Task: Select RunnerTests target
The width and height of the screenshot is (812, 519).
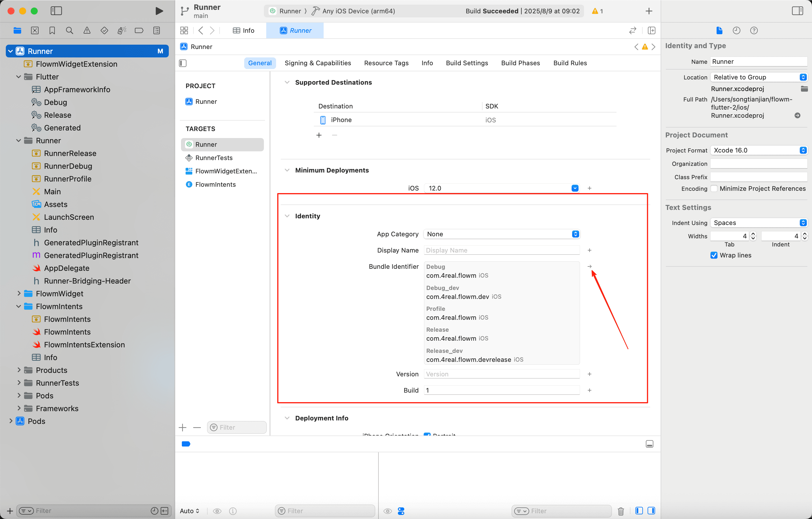Action: coord(214,158)
